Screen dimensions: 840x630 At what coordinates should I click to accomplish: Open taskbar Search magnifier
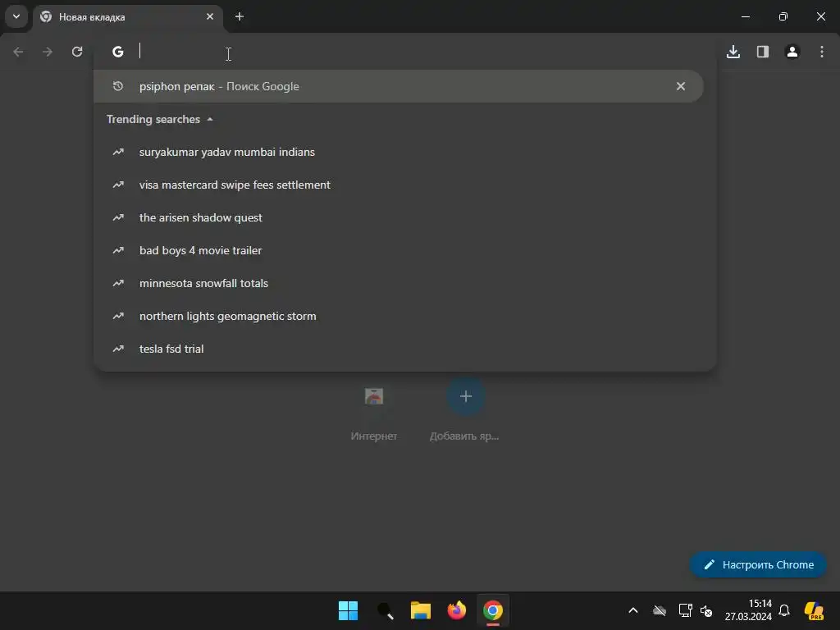pos(385,610)
